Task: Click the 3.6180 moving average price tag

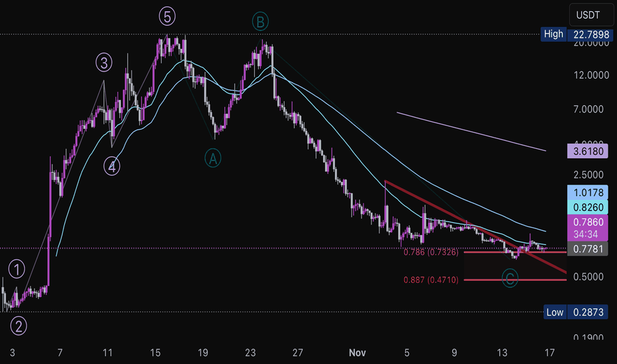Action: [587, 151]
